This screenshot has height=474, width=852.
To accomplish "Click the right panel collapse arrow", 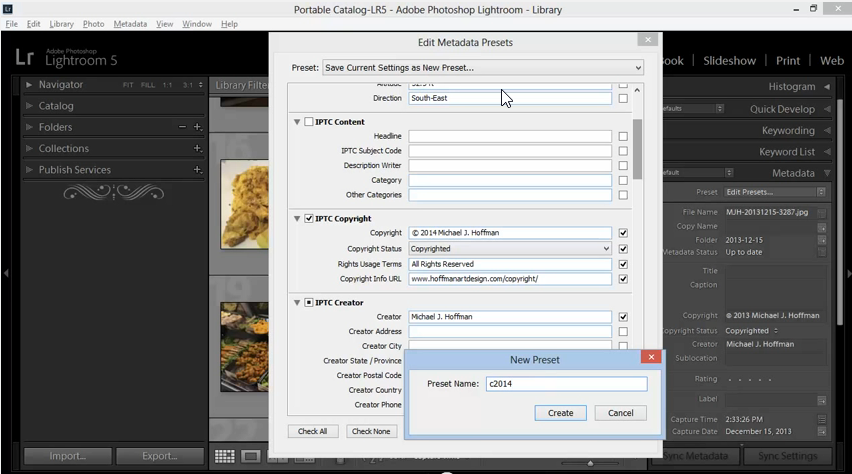I will [x=848, y=274].
